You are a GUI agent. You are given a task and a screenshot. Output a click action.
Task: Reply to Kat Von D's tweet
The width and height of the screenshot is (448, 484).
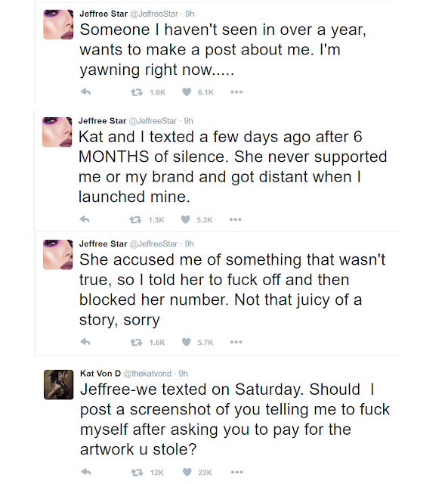pos(86,472)
